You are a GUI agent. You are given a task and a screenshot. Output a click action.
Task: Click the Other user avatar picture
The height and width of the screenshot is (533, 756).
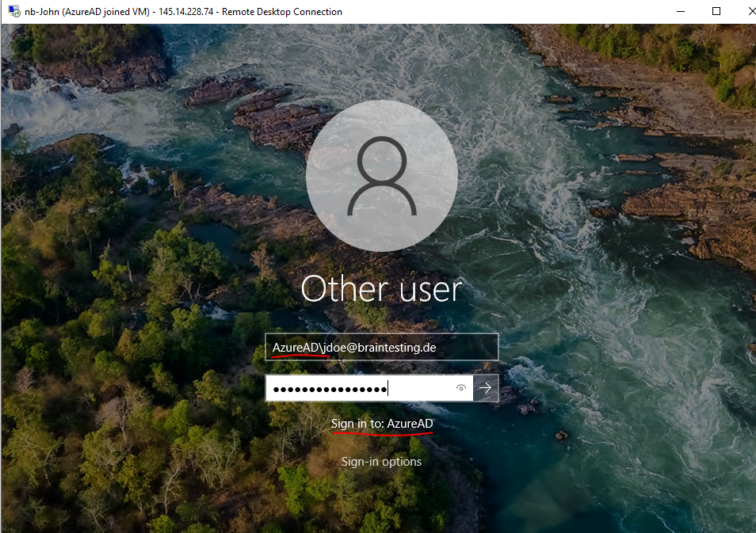(x=382, y=176)
